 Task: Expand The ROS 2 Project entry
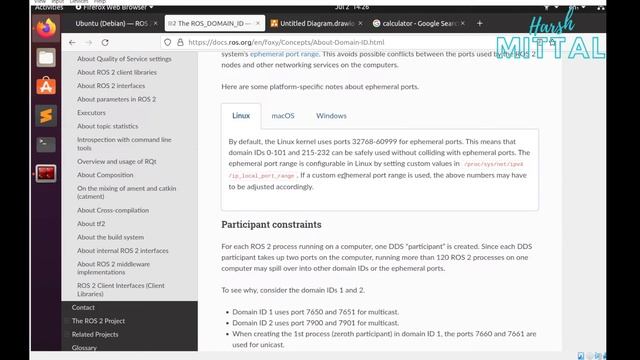click(98, 321)
